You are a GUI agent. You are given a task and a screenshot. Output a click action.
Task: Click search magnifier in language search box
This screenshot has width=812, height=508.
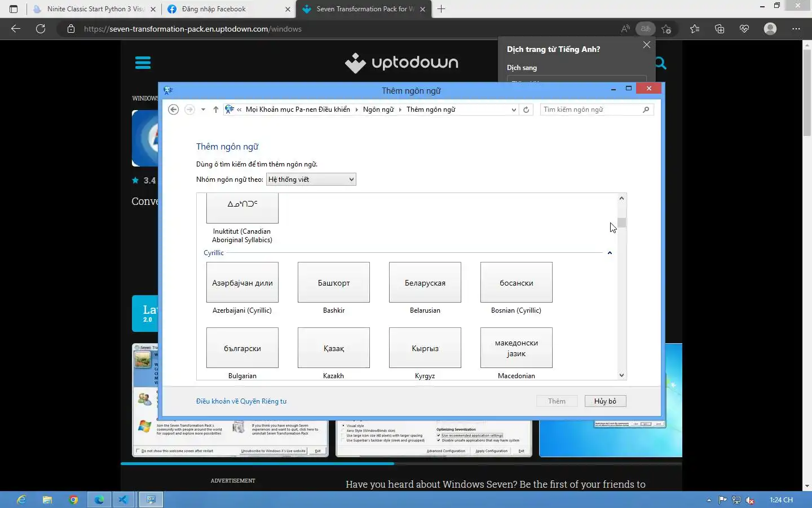click(x=646, y=110)
